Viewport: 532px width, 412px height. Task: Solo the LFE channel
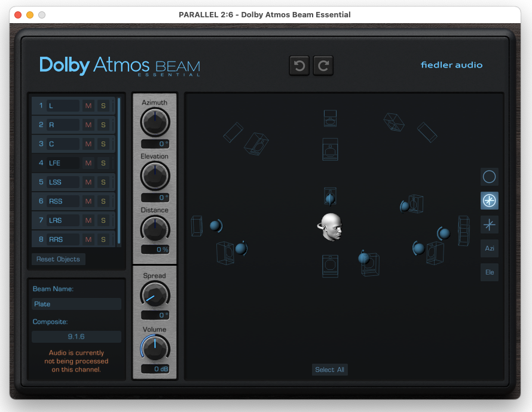(x=103, y=163)
